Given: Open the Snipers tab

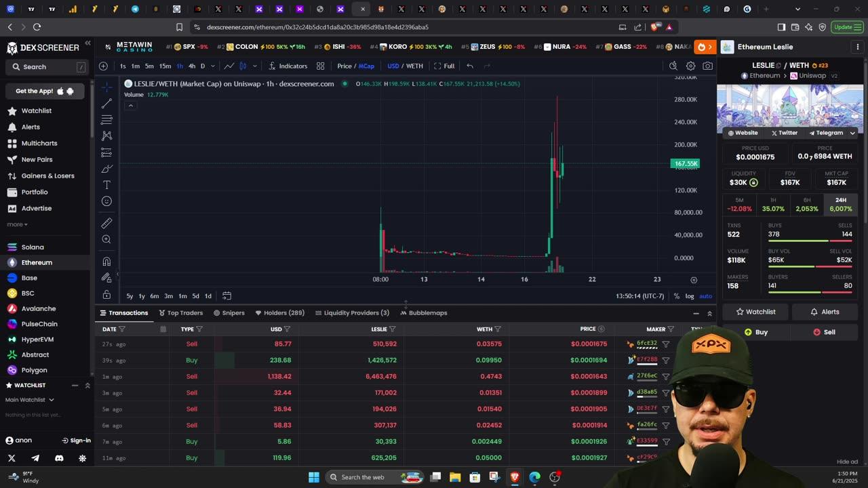Looking at the screenshot, I should pyautogui.click(x=229, y=312).
